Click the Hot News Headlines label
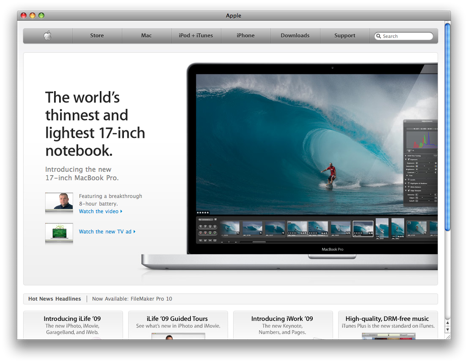 (x=54, y=299)
